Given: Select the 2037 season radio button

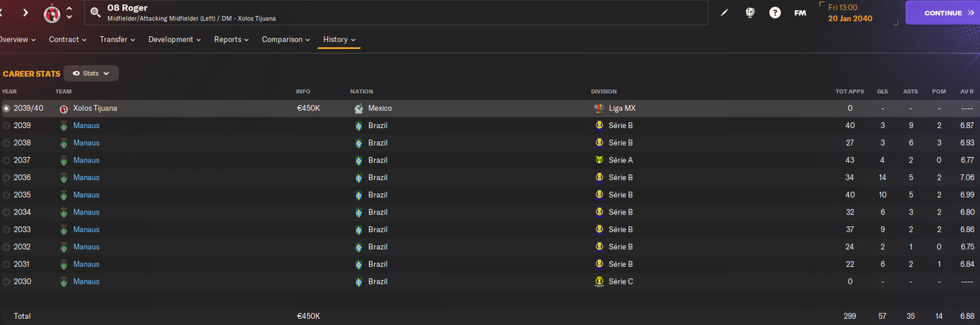Looking at the screenshot, I should pos(7,160).
